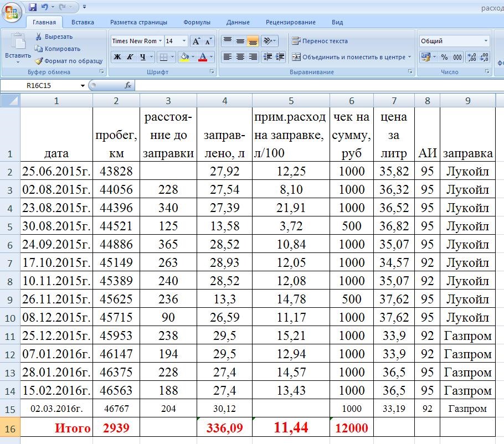The image size is (504, 444).
Task: Toggle center horizontal alignment
Action: pyautogui.click(x=240, y=57)
